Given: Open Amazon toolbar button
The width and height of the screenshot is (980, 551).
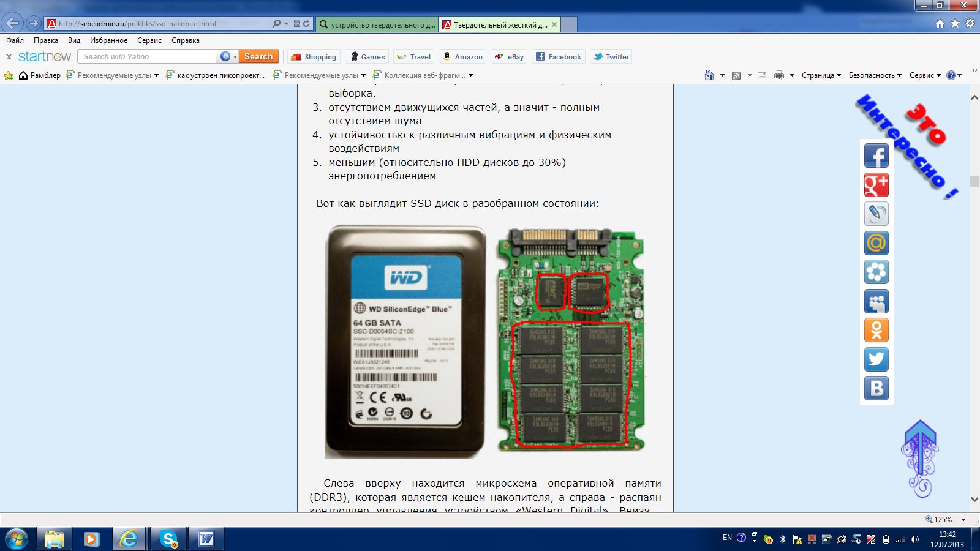Looking at the screenshot, I should 462,57.
